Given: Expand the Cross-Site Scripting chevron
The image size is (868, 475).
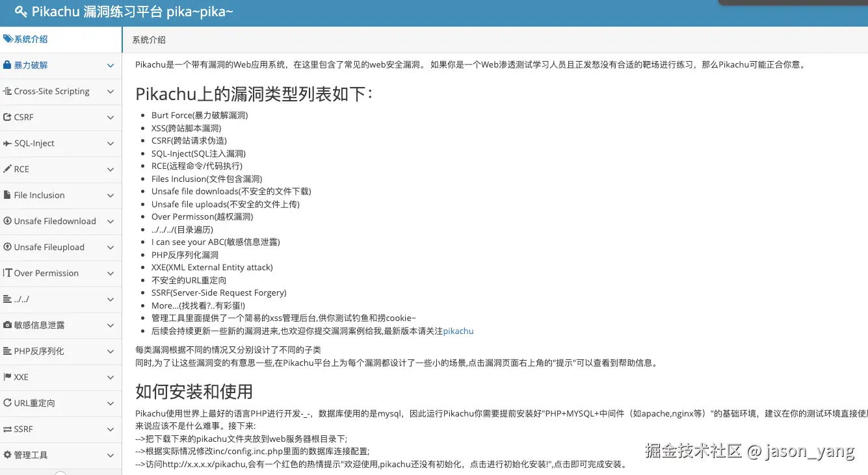Looking at the screenshot, I should [111, 92].
